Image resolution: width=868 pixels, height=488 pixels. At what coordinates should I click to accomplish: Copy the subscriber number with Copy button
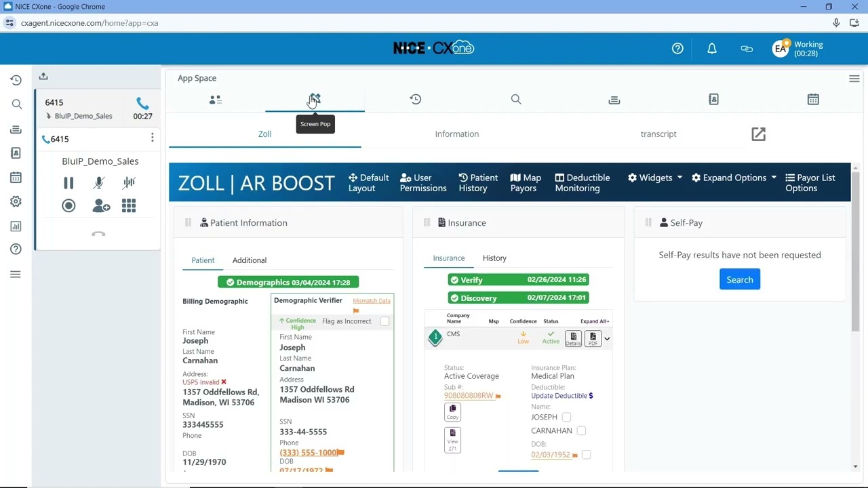(452, 412)
